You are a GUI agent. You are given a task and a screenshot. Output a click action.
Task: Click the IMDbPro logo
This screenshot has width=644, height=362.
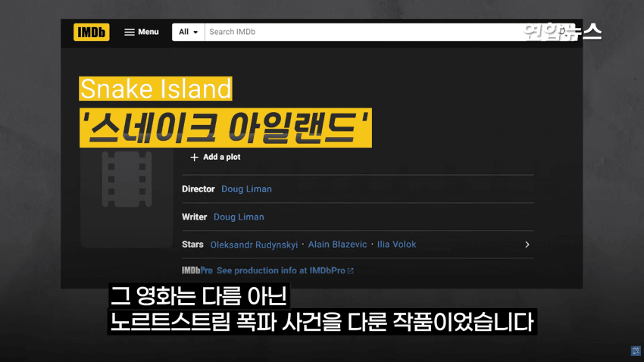click(x=197, y=271)
